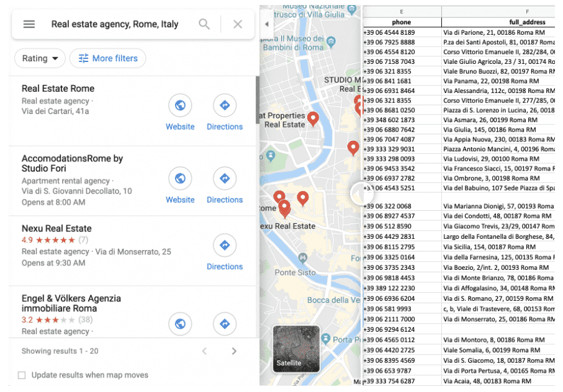Select phone cell +39 06 4544 8189
Viewport: 563px width, 392px height.
coord(402,33)
